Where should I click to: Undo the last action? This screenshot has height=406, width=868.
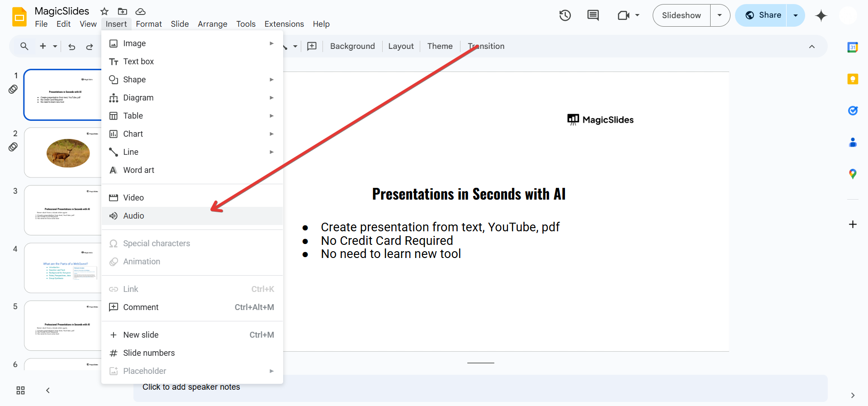click(71, 46)
